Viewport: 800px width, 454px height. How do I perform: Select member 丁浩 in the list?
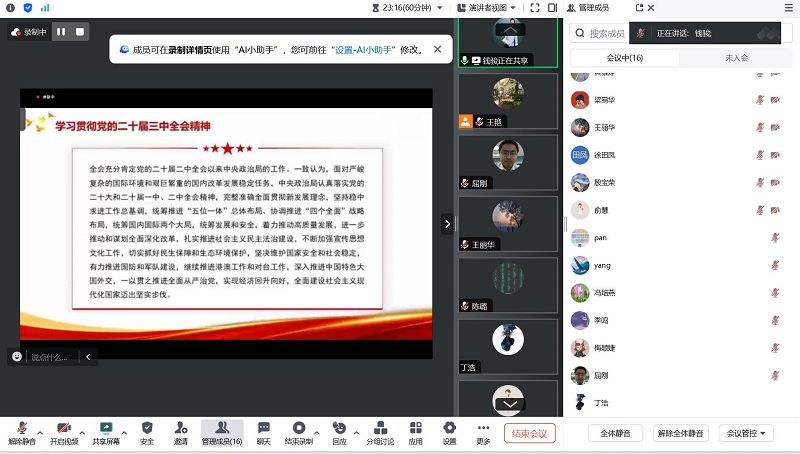pyautogui.click(x=680, y=403)
